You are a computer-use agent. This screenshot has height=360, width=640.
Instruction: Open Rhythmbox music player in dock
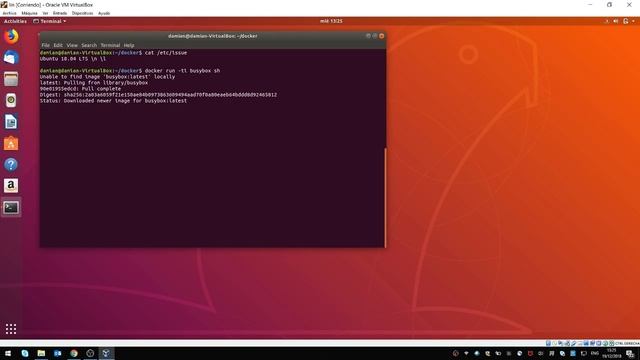pos(11,100)
